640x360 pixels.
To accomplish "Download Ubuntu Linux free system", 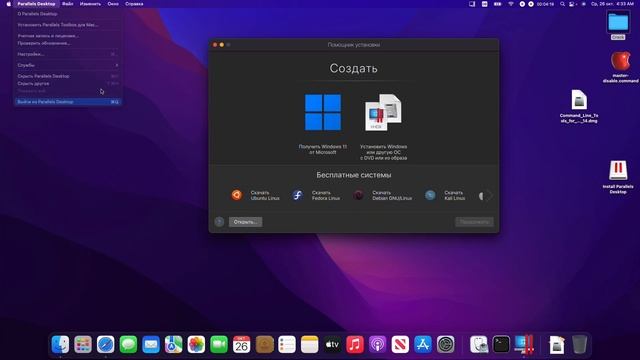I will click(x=255, y=196).
